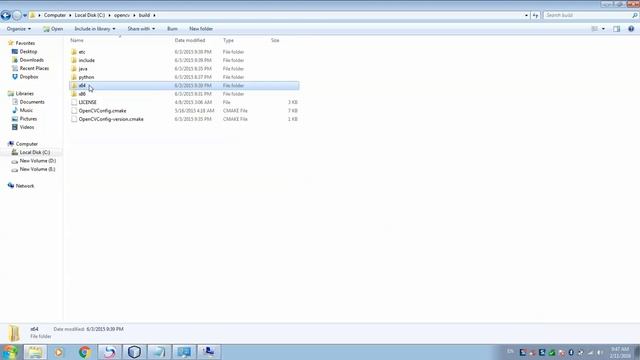This screenshot has height=360, width=640.
Task: Open Include in library menu
Action: click(95, 29)
